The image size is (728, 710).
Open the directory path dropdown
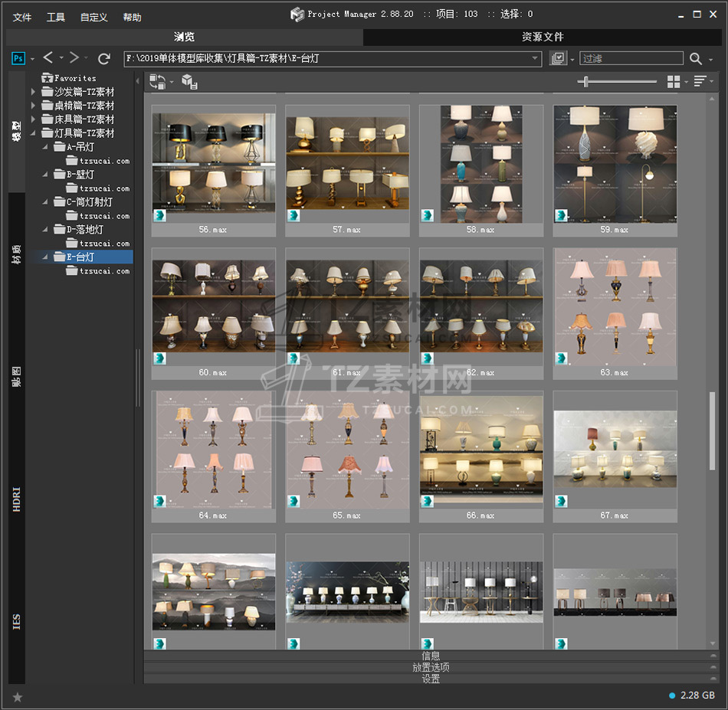point(536,58)
